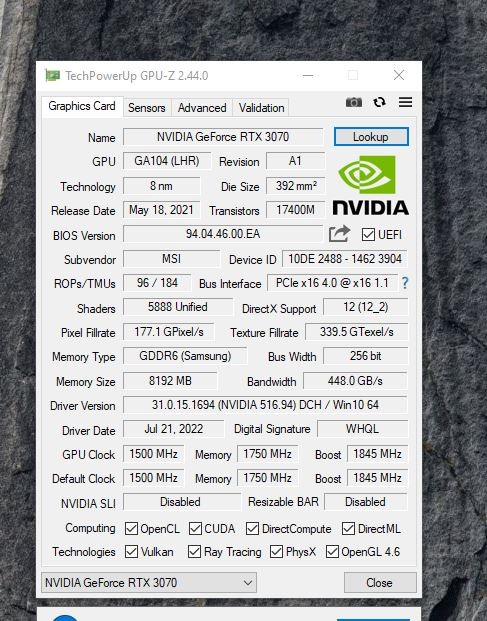Click the GPU Clock value 1500 MHz
Screen dimensions: 487x621
[x=154, y=454]
